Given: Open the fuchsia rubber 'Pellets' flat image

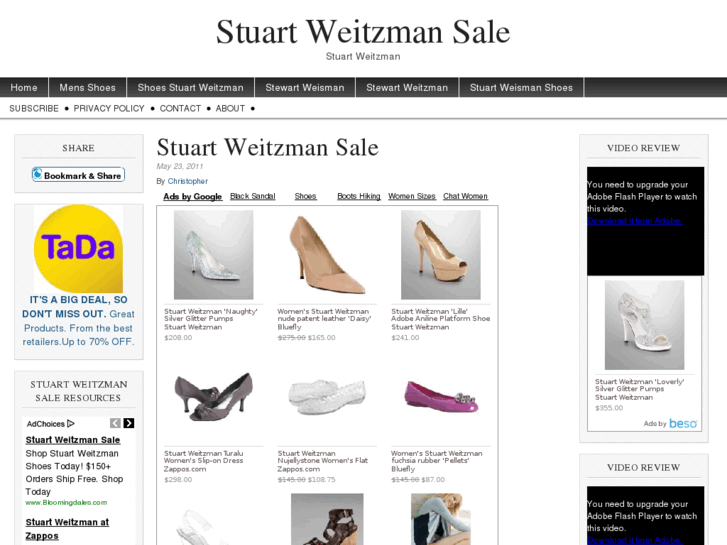Looking at the screenshot, I should (440, 398).
